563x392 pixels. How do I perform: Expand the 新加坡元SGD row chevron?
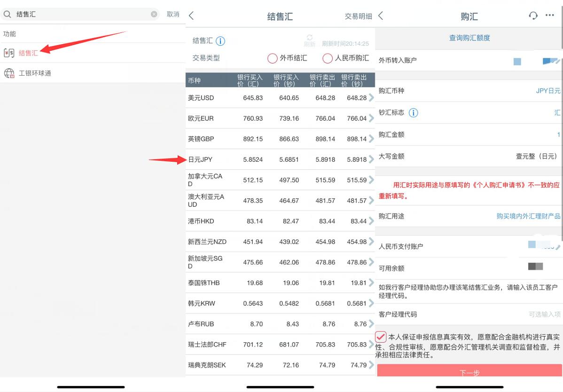pos(371,262)
